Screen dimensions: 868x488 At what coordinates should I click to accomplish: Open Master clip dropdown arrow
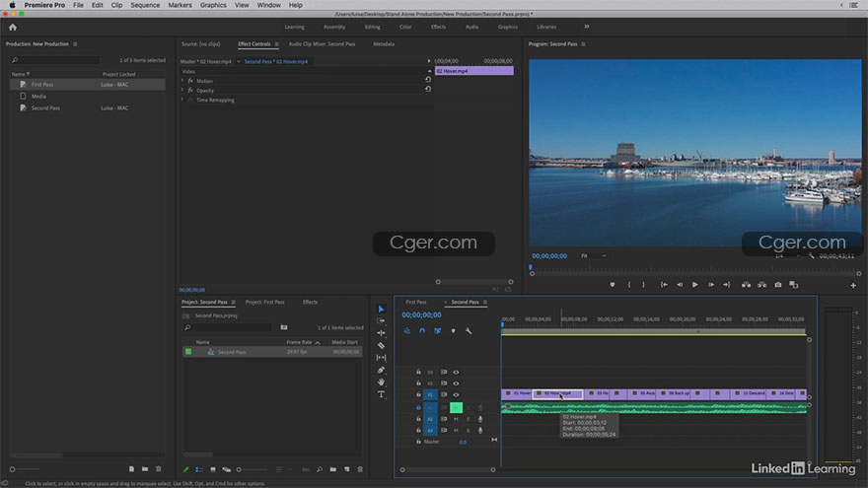coord(239,61)
